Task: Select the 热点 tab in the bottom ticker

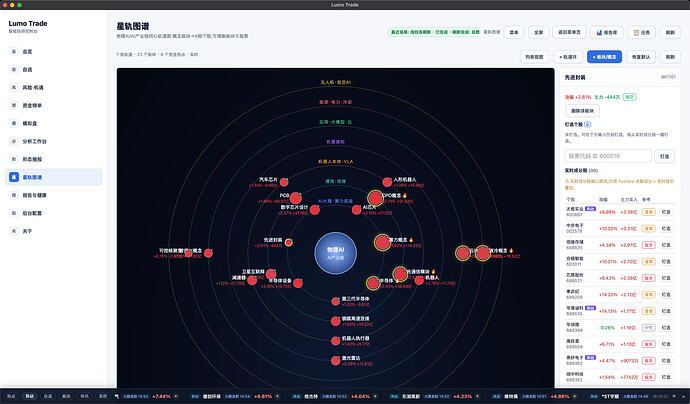Action: [11, 396]
